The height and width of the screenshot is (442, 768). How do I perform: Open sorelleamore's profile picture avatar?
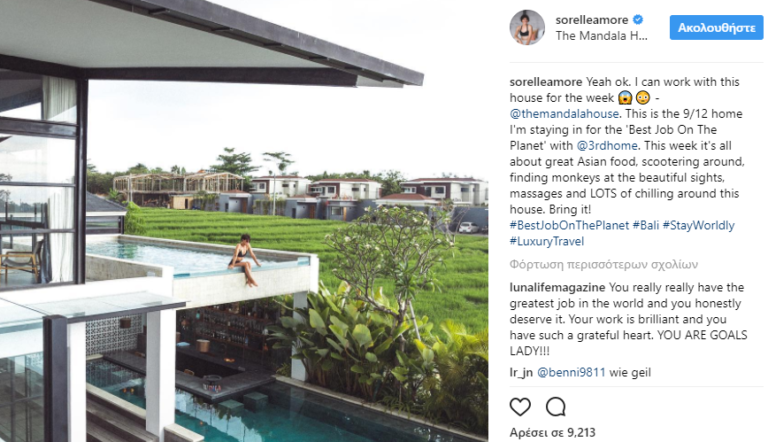point(527,27)
